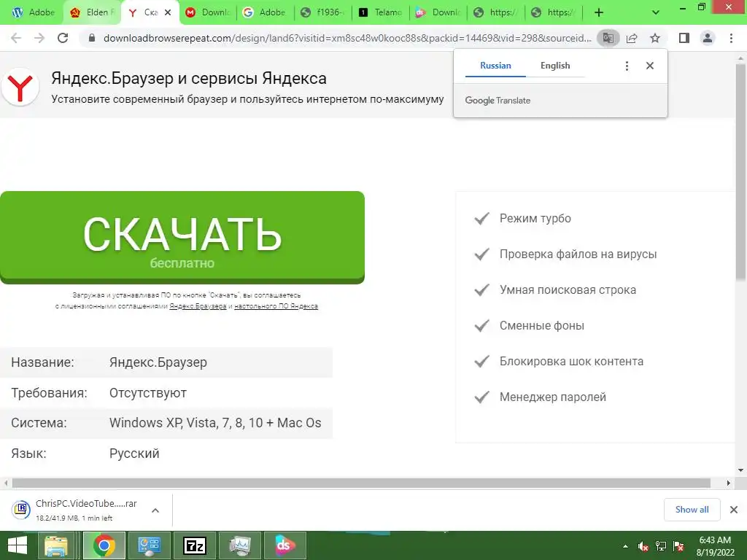Open 7-Zip from the taskbar

[194, 545]
